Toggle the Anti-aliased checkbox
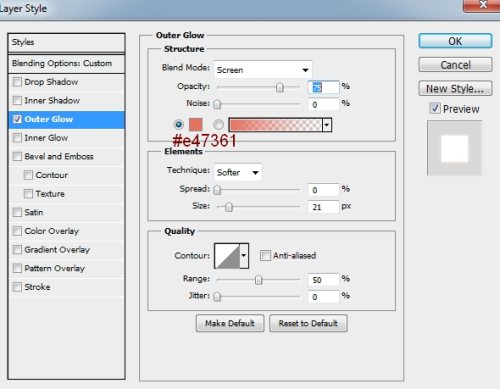The height and width of the screenshot is (389, 500). (x=265, y=256)
